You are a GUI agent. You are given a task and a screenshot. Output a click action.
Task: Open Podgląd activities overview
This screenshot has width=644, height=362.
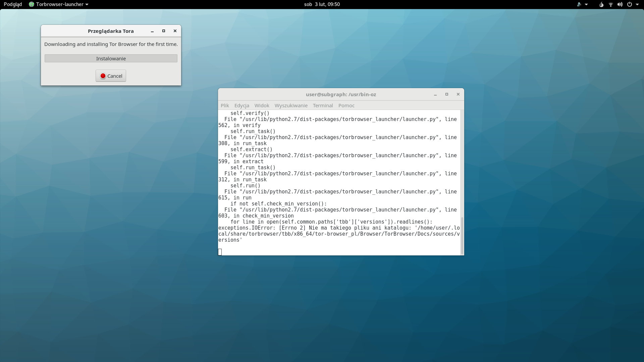13,4
